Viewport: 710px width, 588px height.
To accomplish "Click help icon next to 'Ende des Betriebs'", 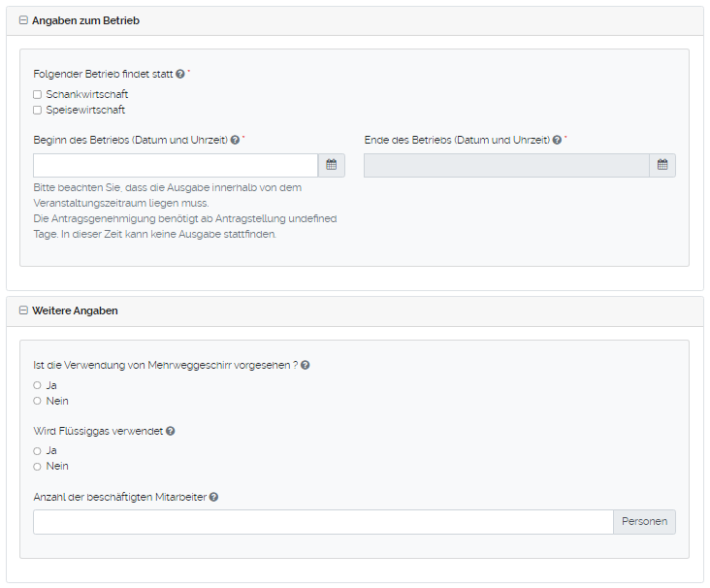I will coord(558,140).
